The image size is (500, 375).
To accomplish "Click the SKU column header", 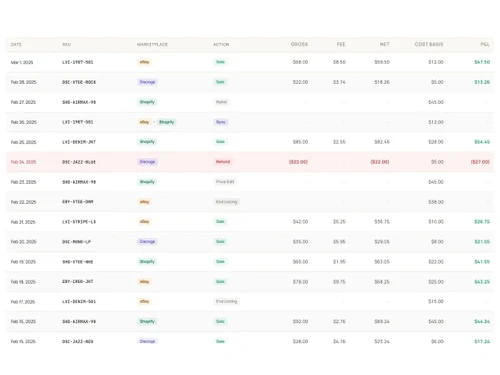I will pos(66,44).
